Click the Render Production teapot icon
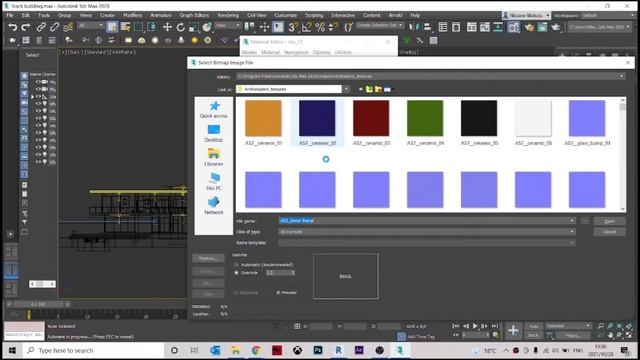The height and width of the screenshot is (360, 640). (556, 27)
